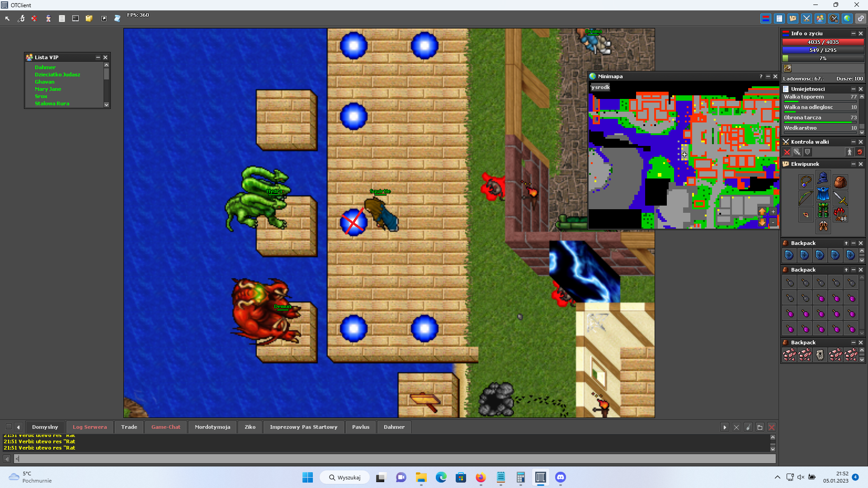Image resolution: width=868 pixels, height=488 pixels.
Task: Clear chat with the brush icon
Action: coord(748,427)
